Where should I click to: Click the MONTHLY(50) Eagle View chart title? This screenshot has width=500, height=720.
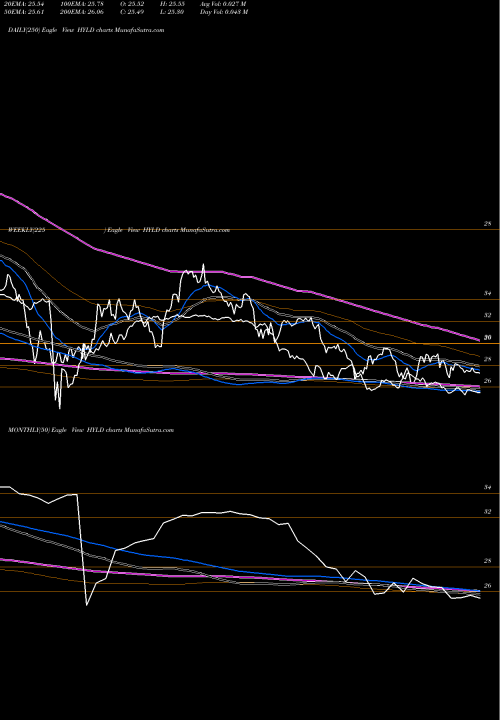91,430
